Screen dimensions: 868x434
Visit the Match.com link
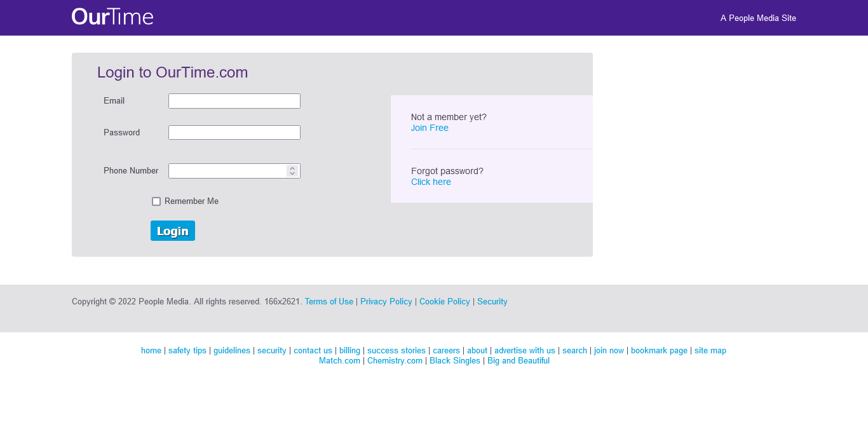coord(339,361)
